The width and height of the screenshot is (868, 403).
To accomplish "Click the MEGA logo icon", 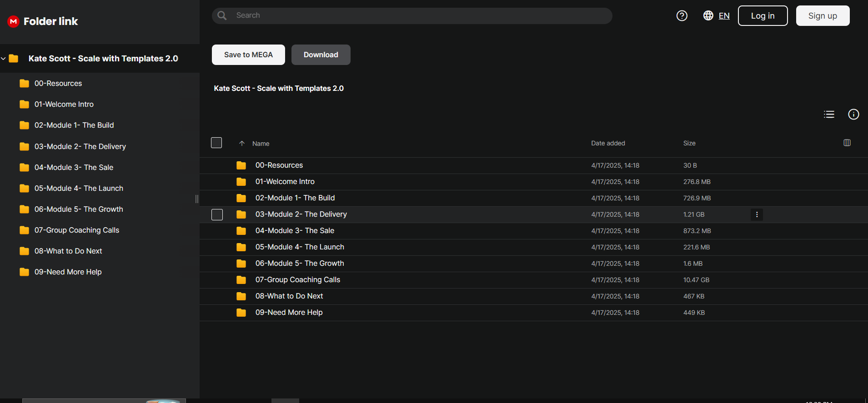I will [x=13, y=21].
